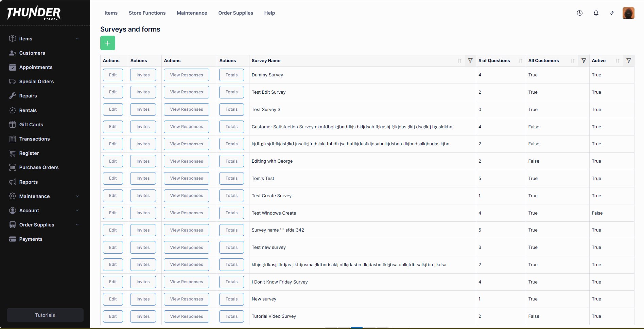This screenshot has height=329, width=644.
Task: Click Edit on the Dummy Survey row
Action: coord(113,75)
